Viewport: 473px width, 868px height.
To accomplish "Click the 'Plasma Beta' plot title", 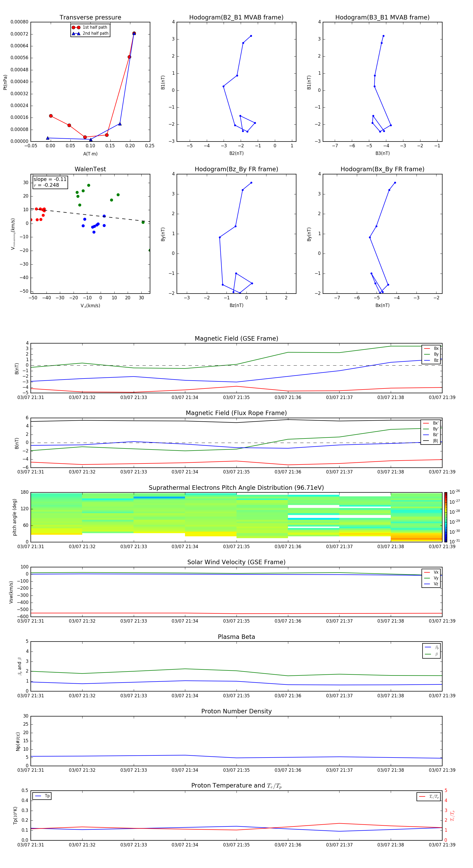I will (x=236, y=637).
